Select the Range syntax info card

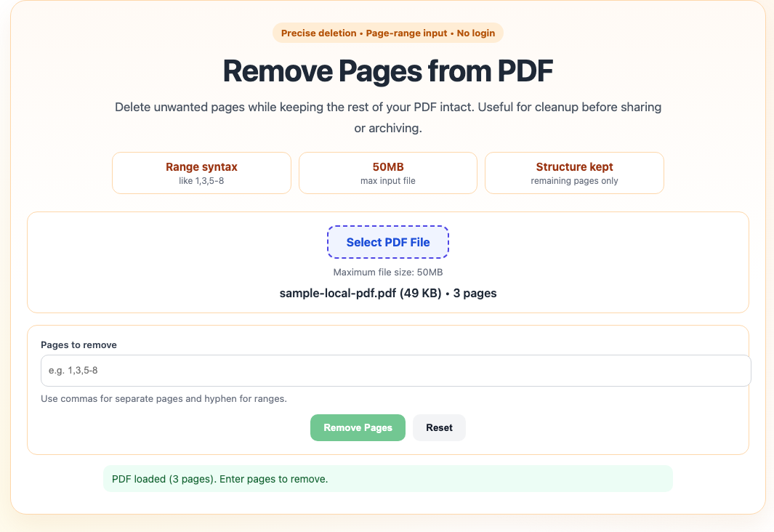click(201, 172)
